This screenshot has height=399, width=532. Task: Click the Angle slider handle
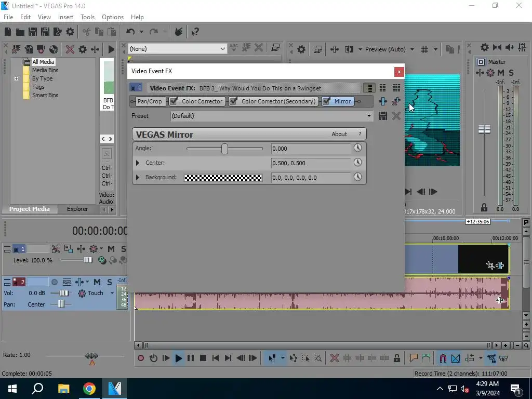point(224,149)
